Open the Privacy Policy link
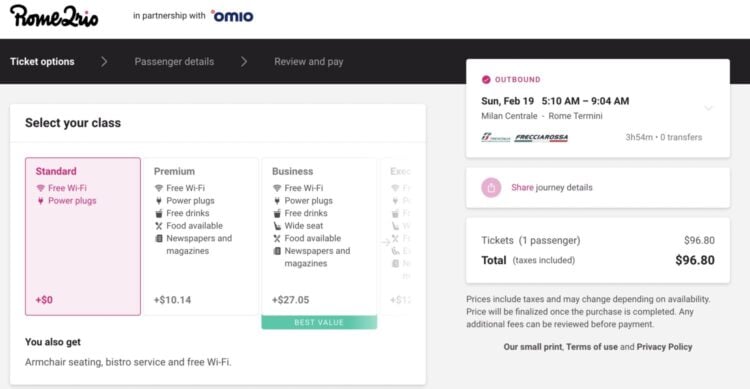Viewport: 750px width, 389px height. (x=664, y=347)
